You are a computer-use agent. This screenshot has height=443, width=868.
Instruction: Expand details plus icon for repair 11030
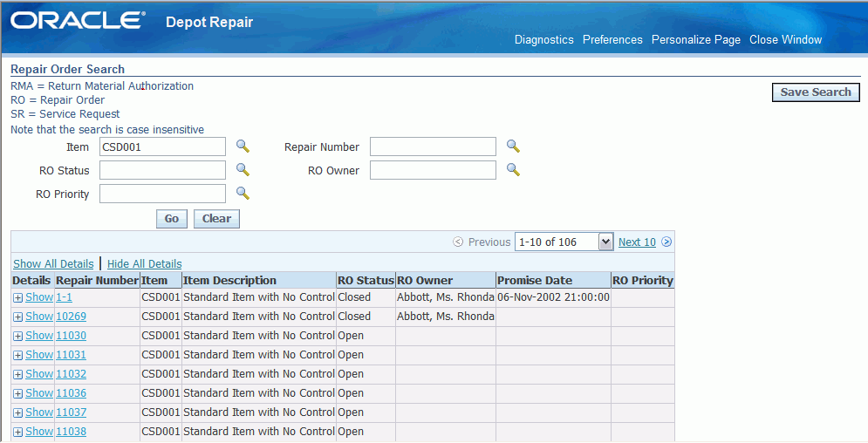pos(17,337)
